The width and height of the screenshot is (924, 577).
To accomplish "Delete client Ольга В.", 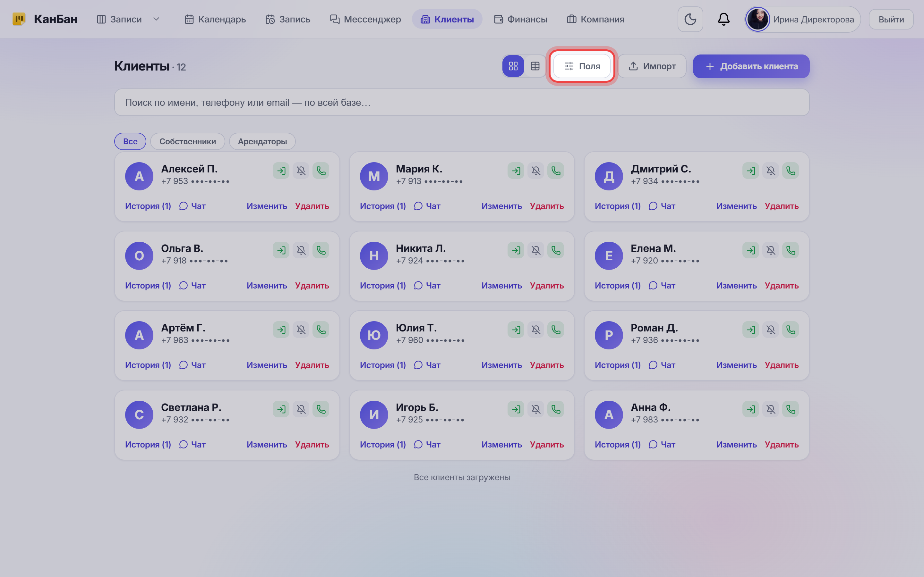I will 312,285.
